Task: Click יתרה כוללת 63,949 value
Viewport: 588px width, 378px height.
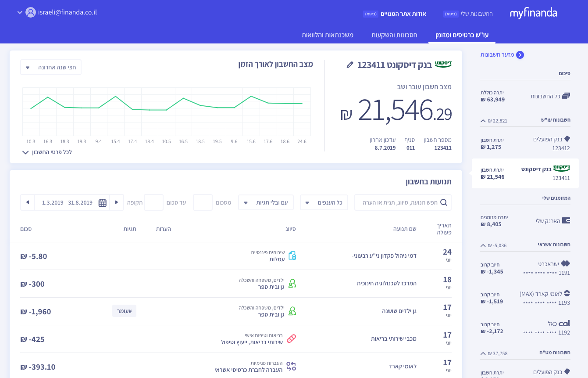Action: 492,100
